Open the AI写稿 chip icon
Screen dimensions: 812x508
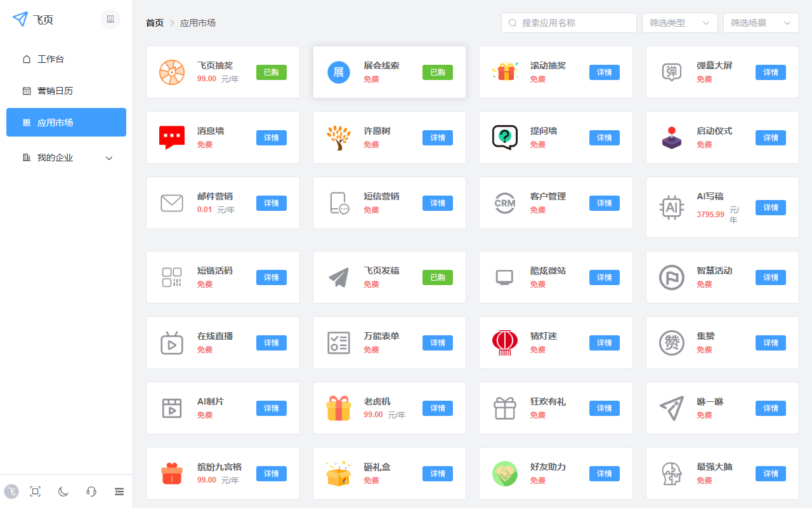(671, 207)
